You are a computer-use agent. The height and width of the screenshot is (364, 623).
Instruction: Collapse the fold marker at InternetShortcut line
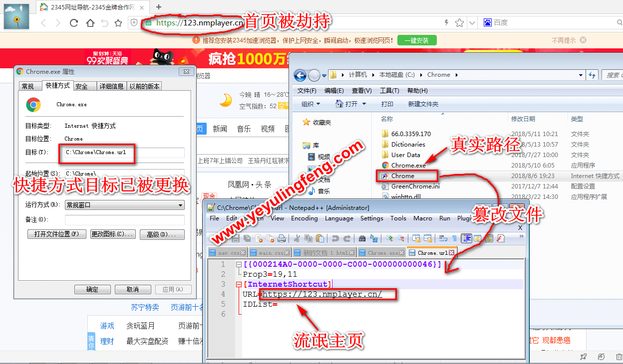click(239, 284)
